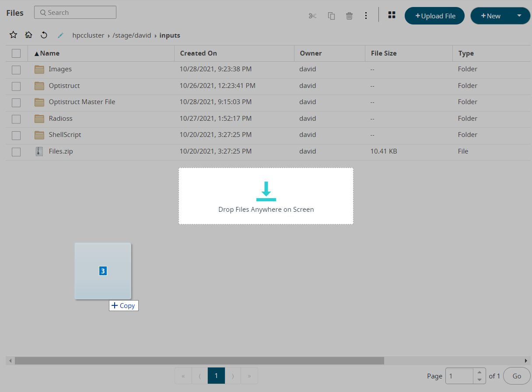The width and height of the screenshot is (532, 392).
Task: Expand the New button dropdown arrow
Action: click(519, 16)
